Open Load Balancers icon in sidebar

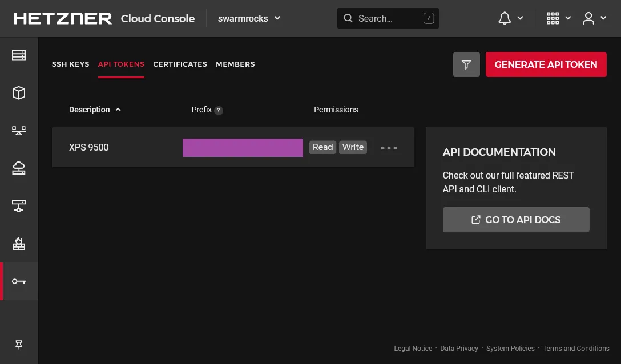click(x=19, y=131)
